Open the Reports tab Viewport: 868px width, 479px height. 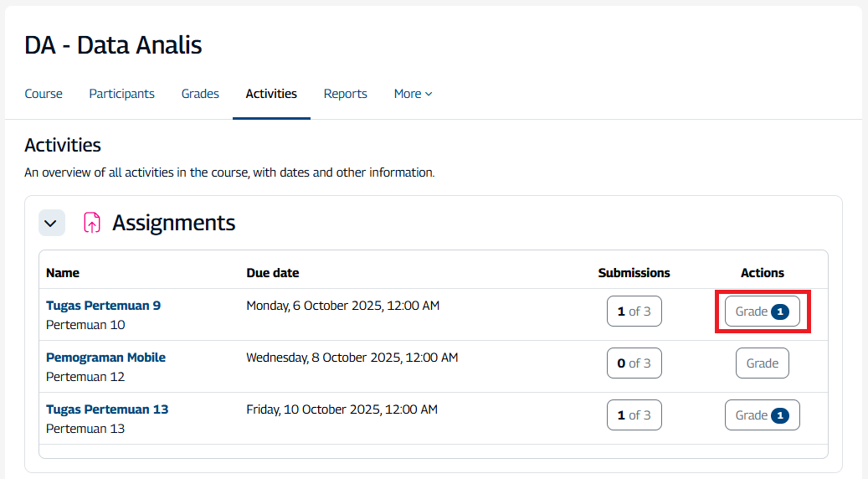[346, 94]
